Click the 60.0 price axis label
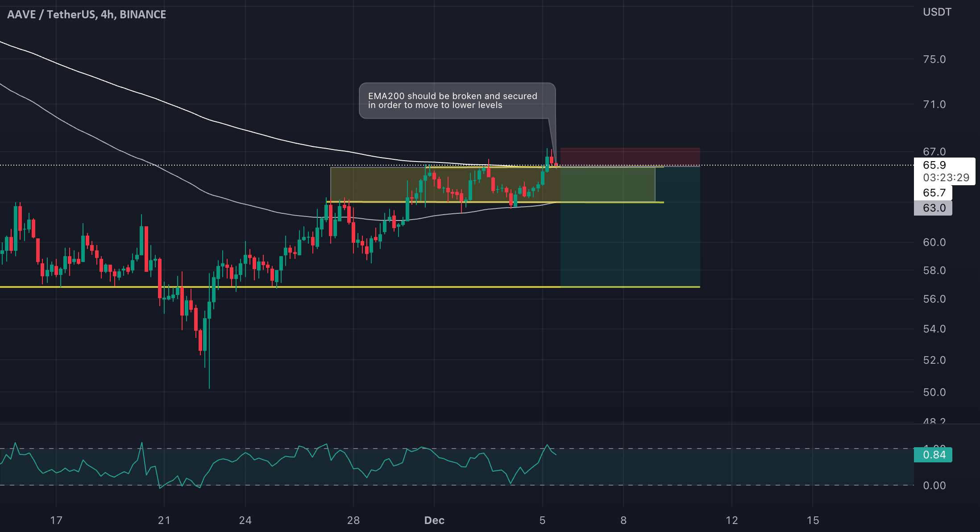 [x=934, y=242]
